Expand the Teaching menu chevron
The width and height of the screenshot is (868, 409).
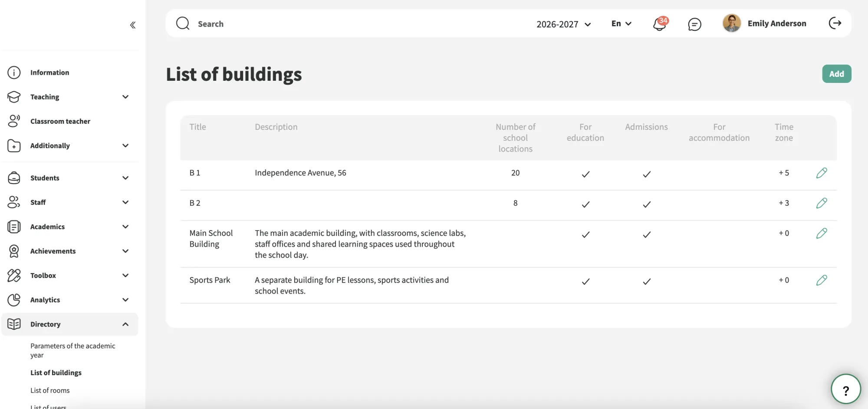tap(125, 97)
